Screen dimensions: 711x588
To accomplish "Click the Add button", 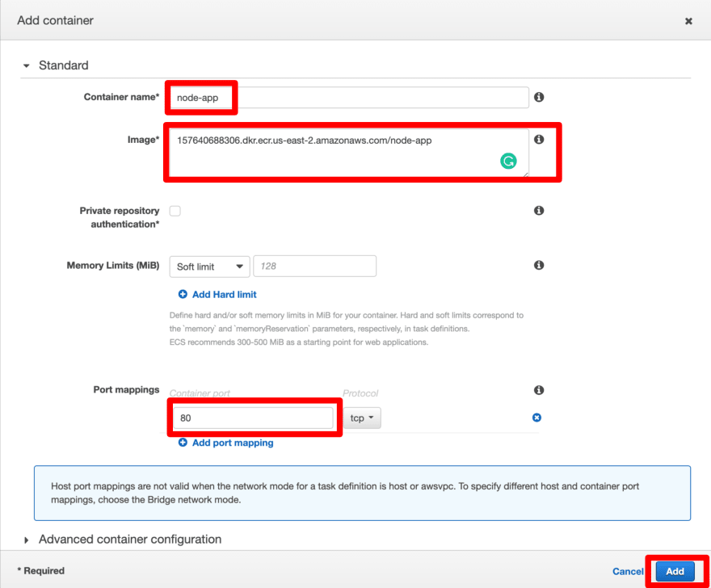I will click(675, 572).
